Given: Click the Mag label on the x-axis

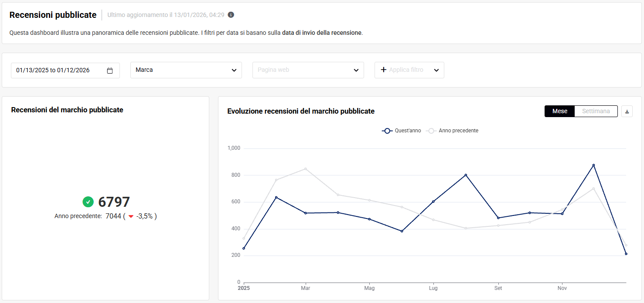Looking at the screenshot, I should pos(369,288).
